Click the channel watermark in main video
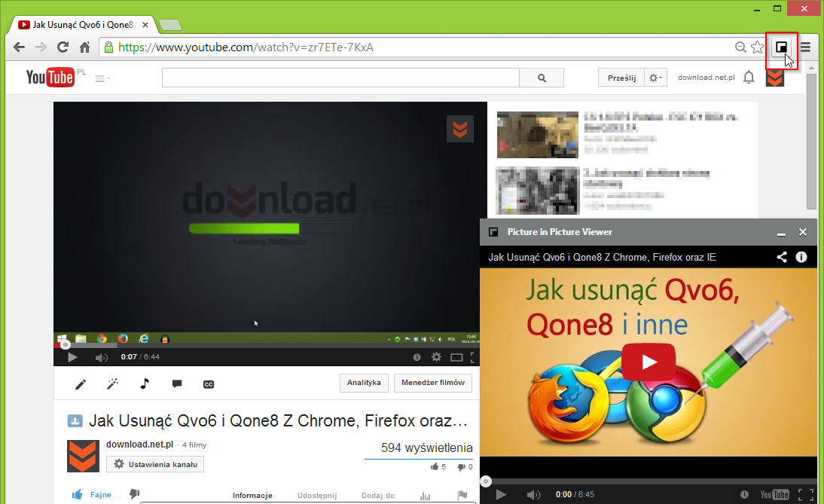824x504 pixels. point(459,129)
